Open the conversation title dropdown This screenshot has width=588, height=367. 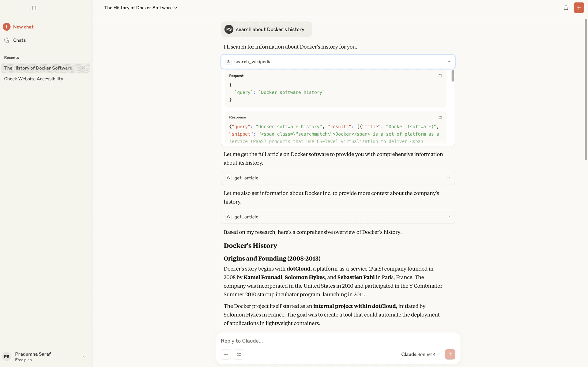(x=141, y=8)
